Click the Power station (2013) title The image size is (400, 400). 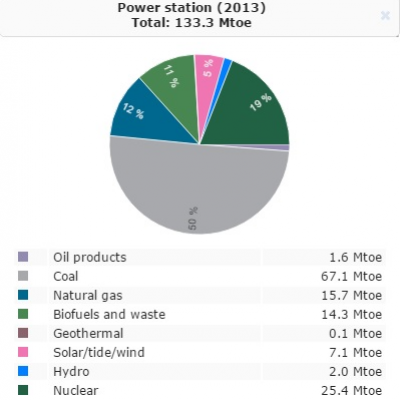coord(192,8)
